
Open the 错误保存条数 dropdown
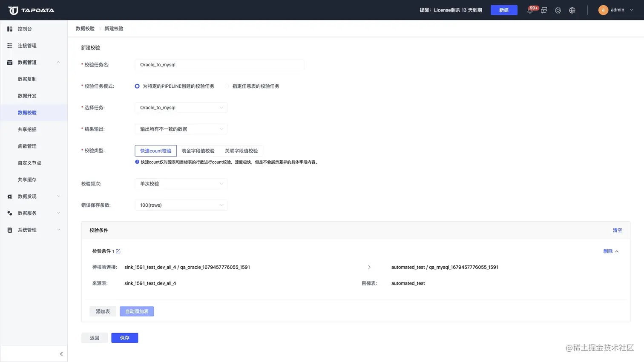181,205
